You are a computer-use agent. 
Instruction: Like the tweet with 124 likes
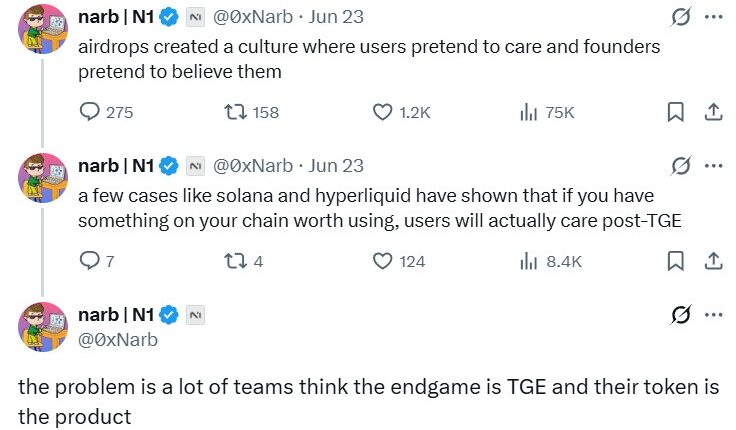(382, 261)
